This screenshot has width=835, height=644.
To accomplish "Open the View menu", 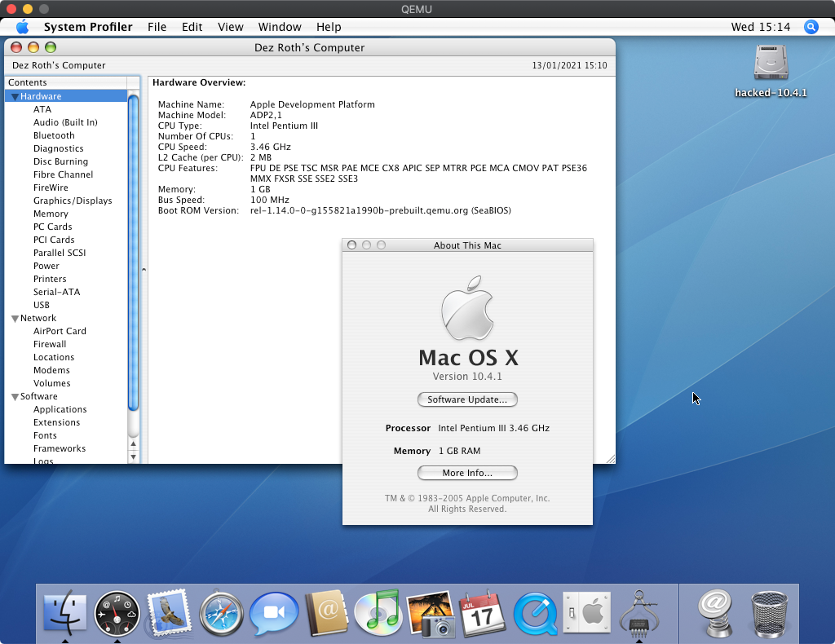I will coord(231,27).
